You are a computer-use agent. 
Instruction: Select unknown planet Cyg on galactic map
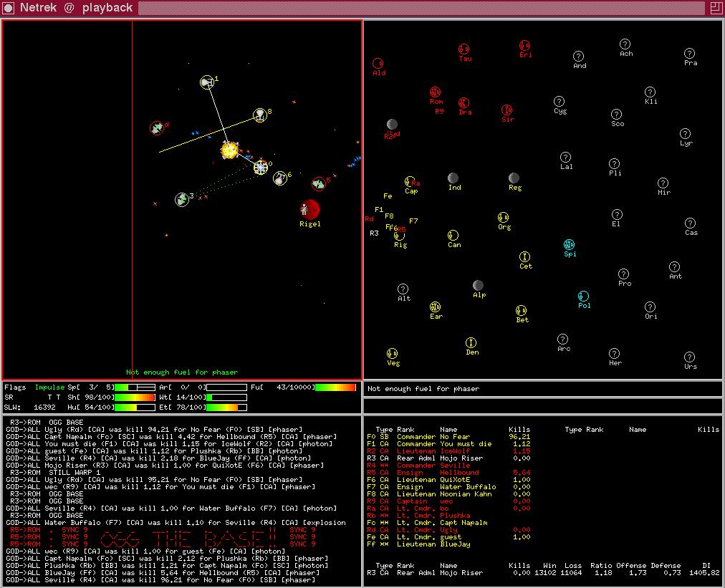pos(559,101)
